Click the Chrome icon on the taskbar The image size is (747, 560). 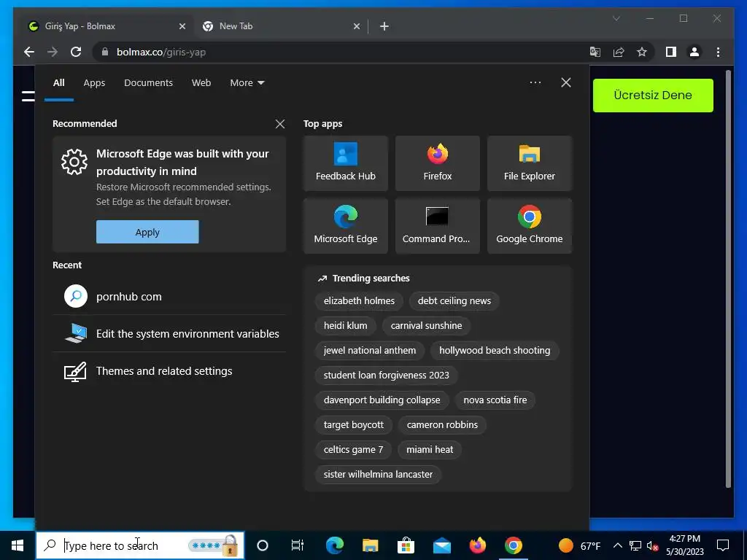tap(513, 545)
